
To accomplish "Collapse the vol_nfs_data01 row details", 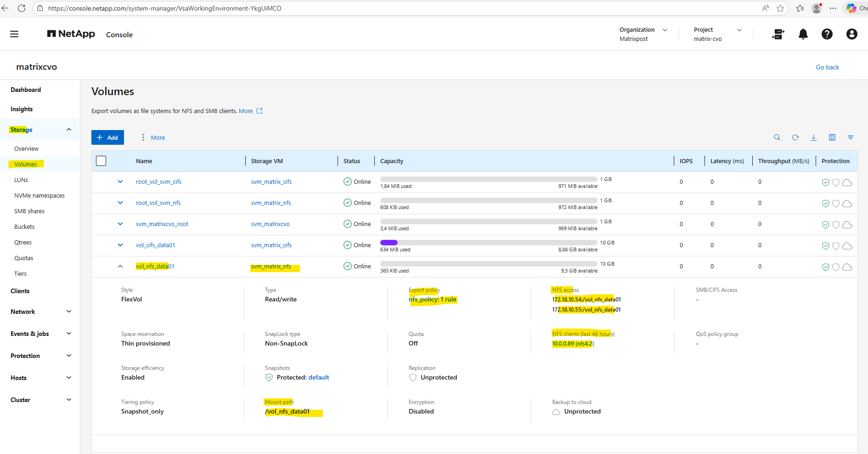I will pyautogui.click(x=120, y=266).
